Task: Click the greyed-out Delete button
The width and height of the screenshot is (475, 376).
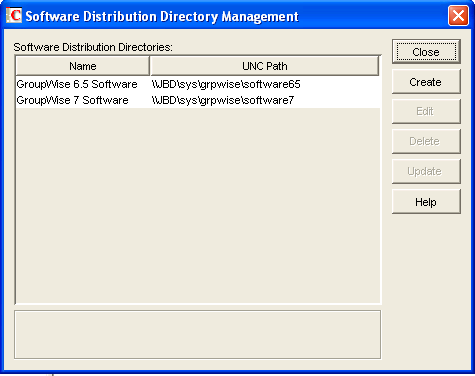Action: [x=426, y=141]
